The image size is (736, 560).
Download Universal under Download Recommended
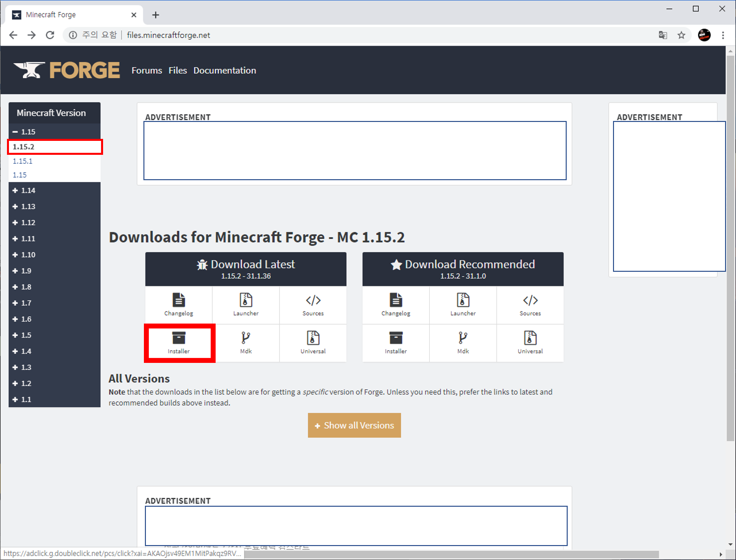(530, 343)
